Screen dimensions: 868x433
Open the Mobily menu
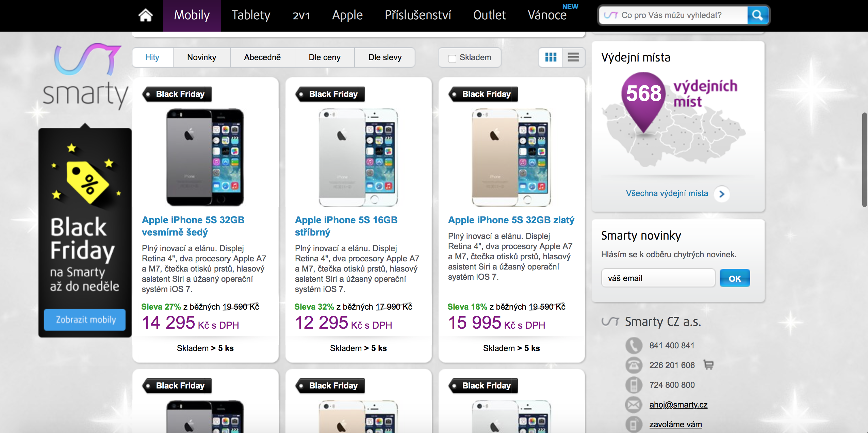[192, 15]
